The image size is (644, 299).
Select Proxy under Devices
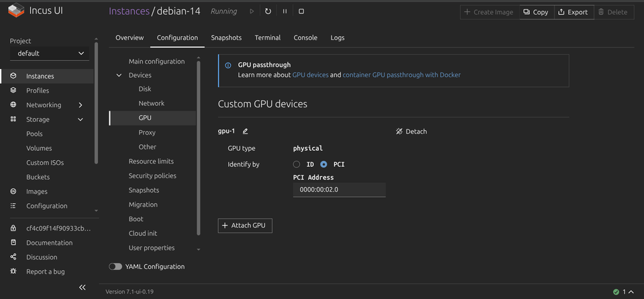point(147,133)
